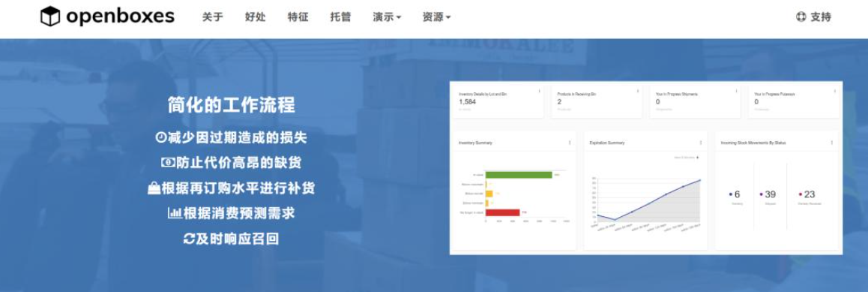868x292 pixels.
Task: Go to homepage via openboxes wordmark
Action: click(x=120, y=17)
